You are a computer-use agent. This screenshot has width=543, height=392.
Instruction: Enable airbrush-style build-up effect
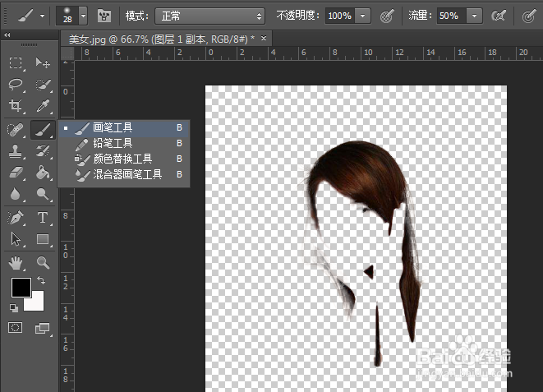click(498, 16)
